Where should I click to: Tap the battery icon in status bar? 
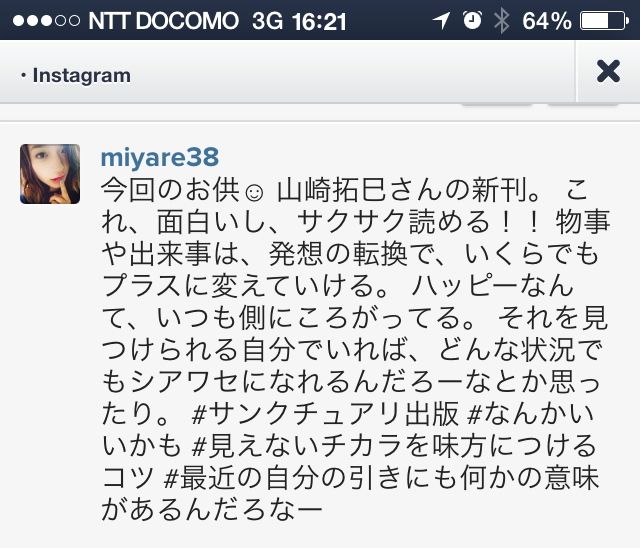(604, 21)
